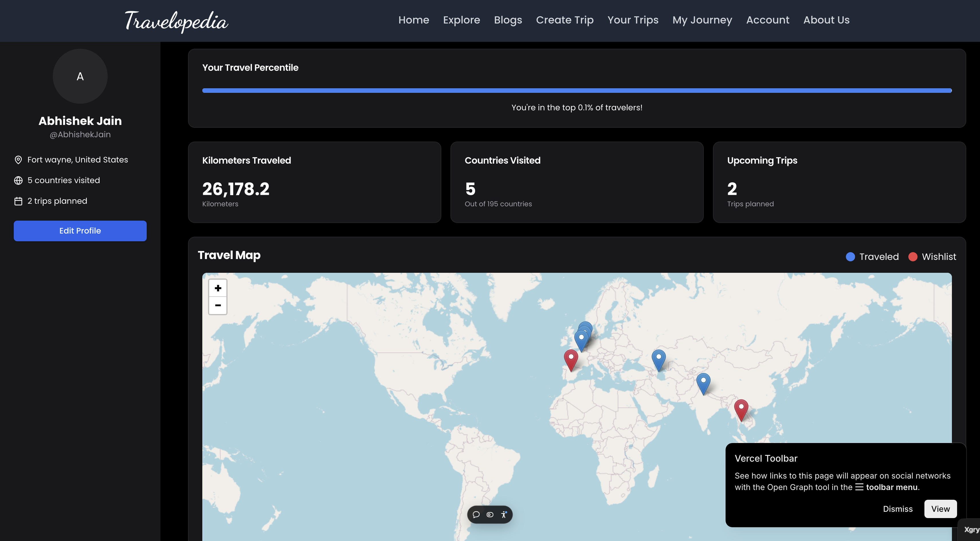Open the Vercel toolbar comment icon
Viewport: 980px width, 541px height.
[x=476, y=514]
